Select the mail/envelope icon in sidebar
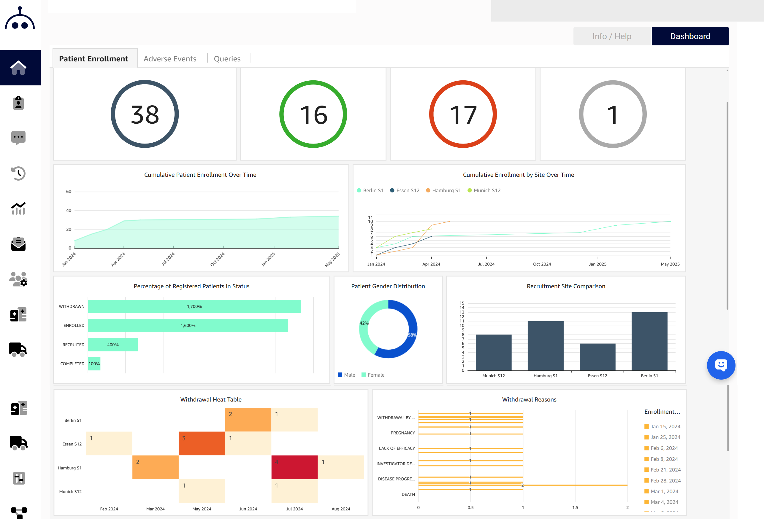 (x=18, y=245)
